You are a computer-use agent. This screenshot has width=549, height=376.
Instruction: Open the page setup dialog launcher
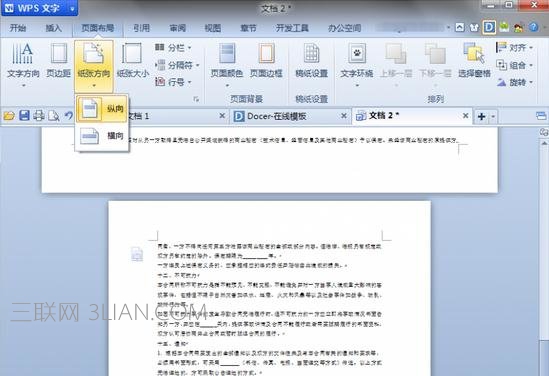196,99
